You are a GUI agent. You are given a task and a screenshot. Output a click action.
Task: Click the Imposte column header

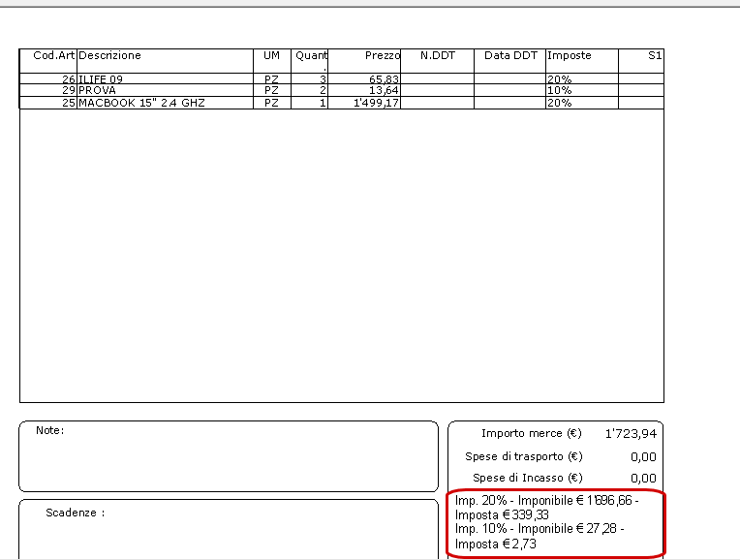(x=582, y=60)
